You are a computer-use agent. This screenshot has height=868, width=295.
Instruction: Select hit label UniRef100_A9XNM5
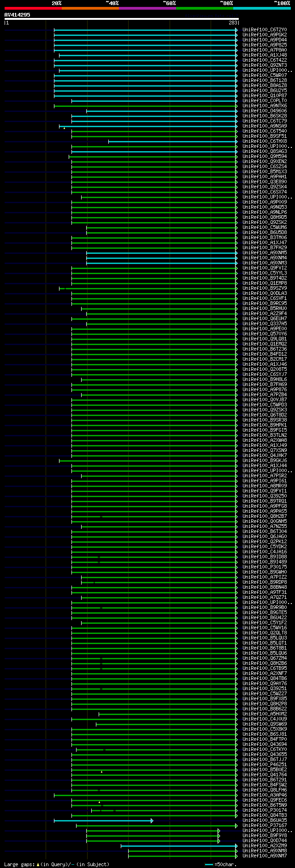tap(265, 253)
